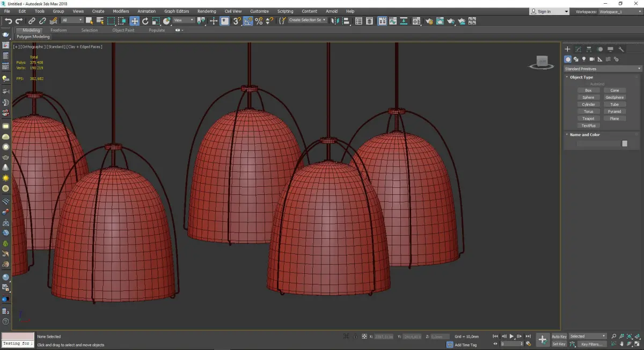The width and height of the screenshot is (644, 350).
Task: Open the Standard Primitives dropdown
Action: pos(602,69)
